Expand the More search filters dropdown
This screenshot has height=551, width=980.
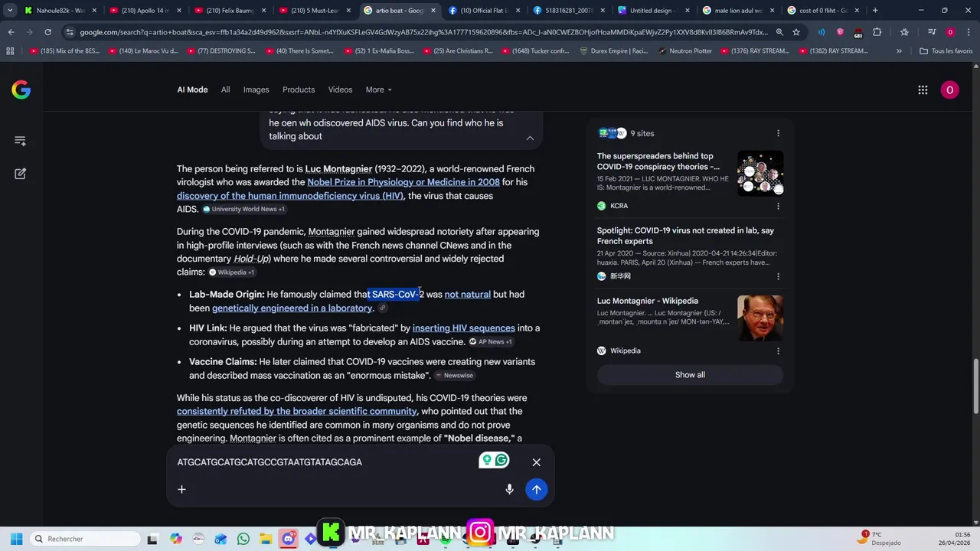(379, 90)
